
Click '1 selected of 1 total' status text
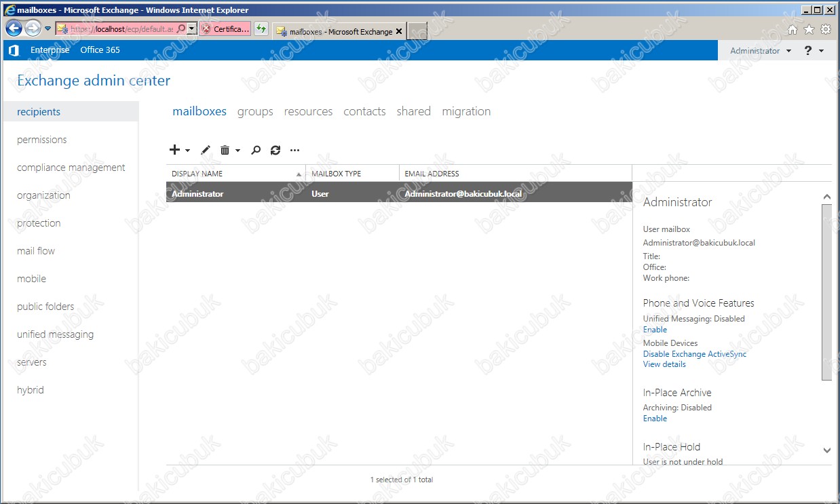(402, 480)
